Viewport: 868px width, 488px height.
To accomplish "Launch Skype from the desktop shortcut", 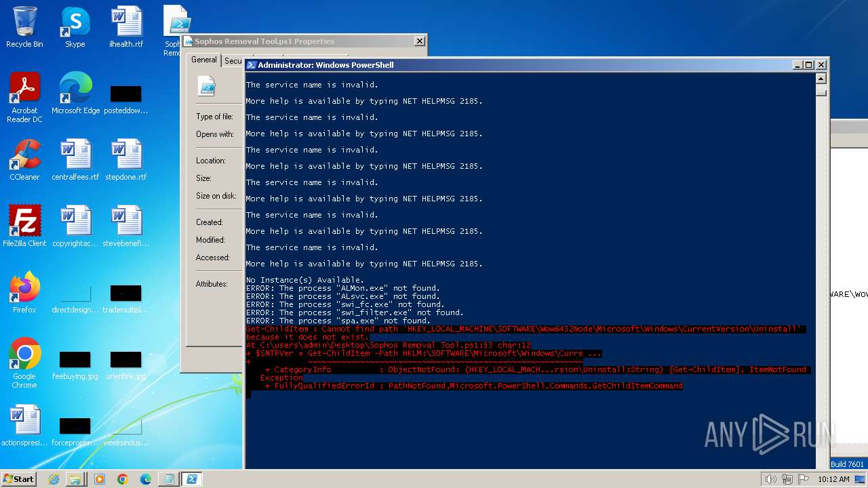I will pos(75,27).
